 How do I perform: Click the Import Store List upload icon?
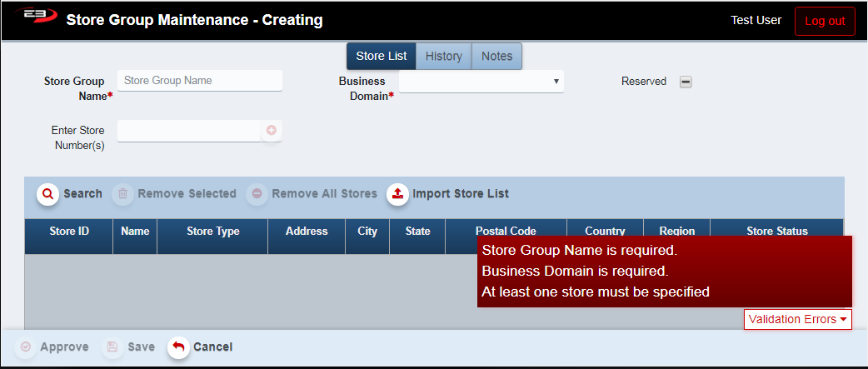click(x=398, y=194)
